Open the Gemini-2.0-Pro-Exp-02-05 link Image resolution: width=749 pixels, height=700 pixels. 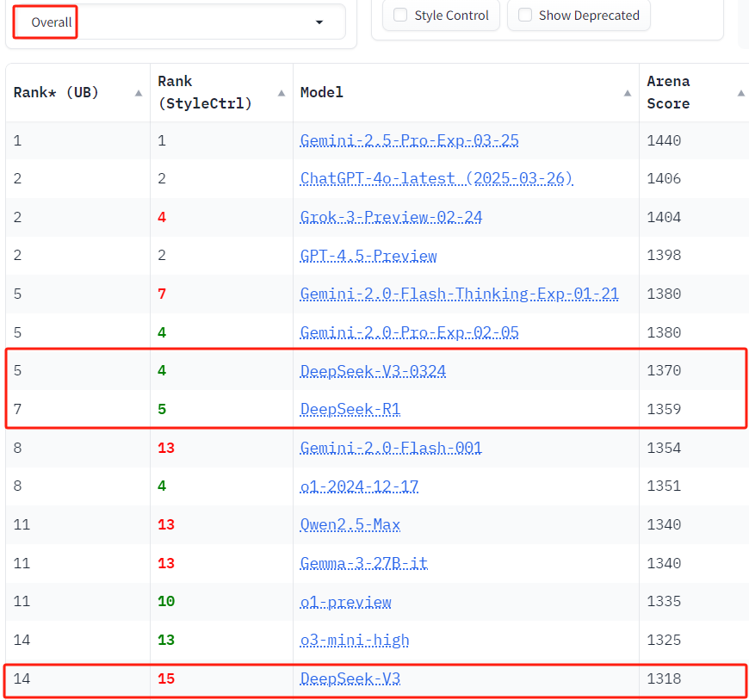[x=410, y=332]
